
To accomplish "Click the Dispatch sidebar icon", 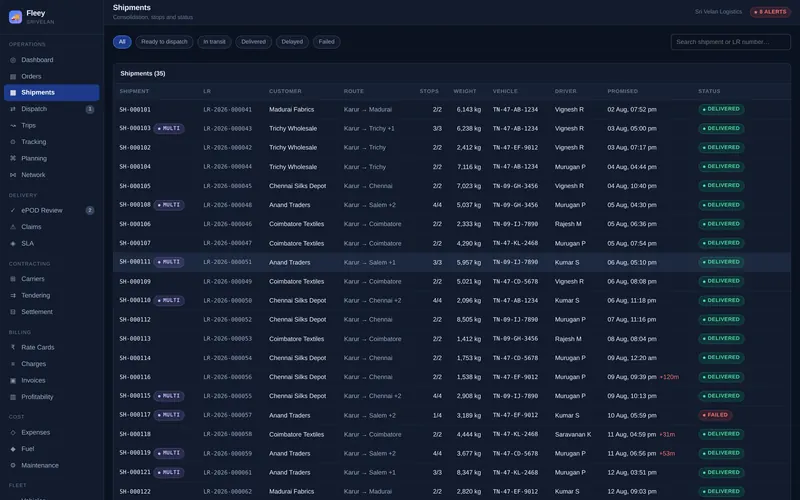I will pos(13,109).
